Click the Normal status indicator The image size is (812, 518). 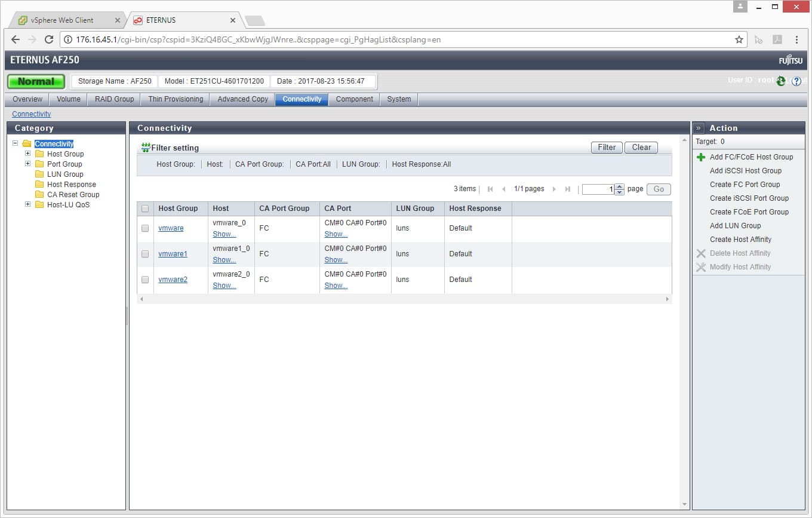point(36,81)
